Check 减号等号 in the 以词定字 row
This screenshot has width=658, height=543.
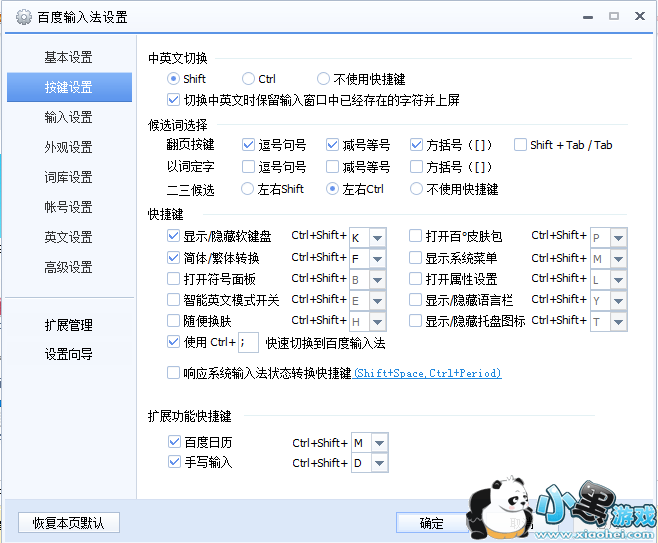[x=332, y=167]
